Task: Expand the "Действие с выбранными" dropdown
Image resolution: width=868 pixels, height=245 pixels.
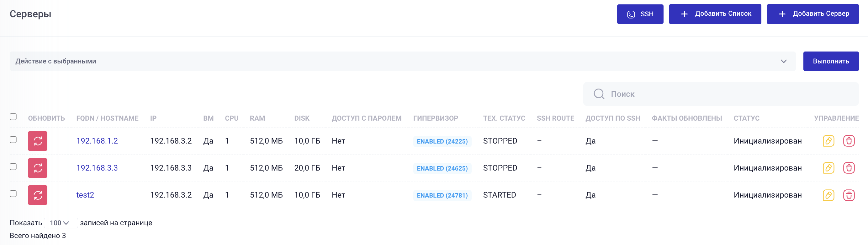Action: pyautogui.click(x=402, y=61)
